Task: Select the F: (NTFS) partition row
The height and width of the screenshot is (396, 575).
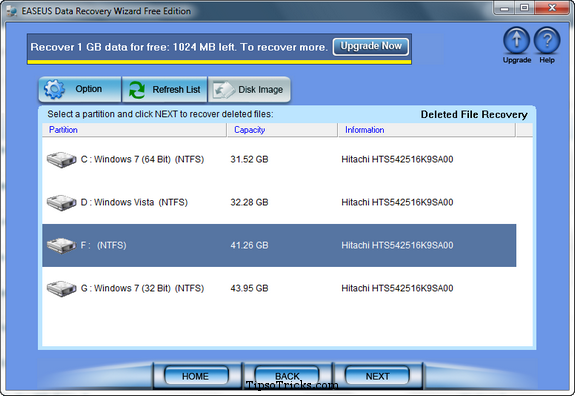Action: click(x=279, y=245)
